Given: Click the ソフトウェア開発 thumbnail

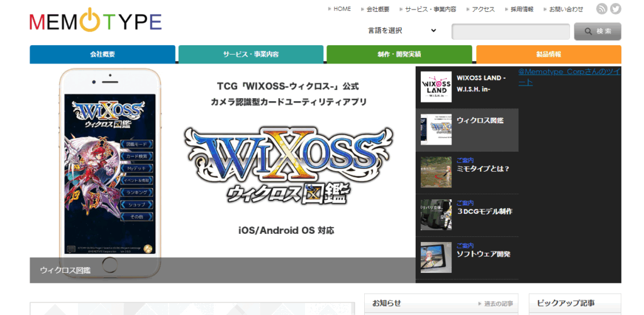Looking at the screenshot, I should pyautogui.click(x=436, y=258).
